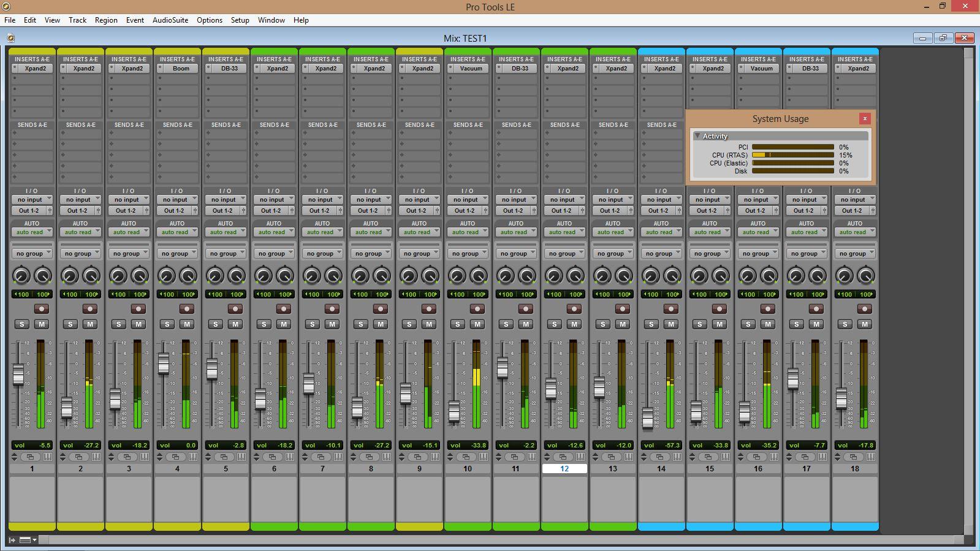Close the System Usage window
The height and width of the screenshot is (551, 980).
[x=865, y=119]
